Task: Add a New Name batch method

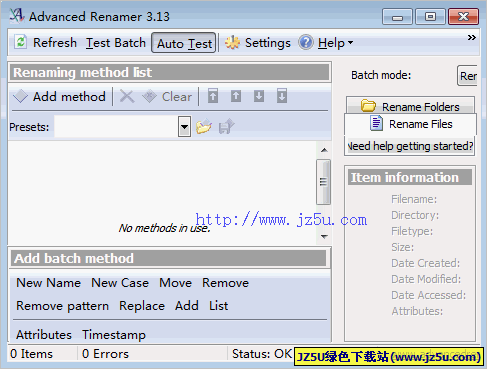Action: point(49,283)
